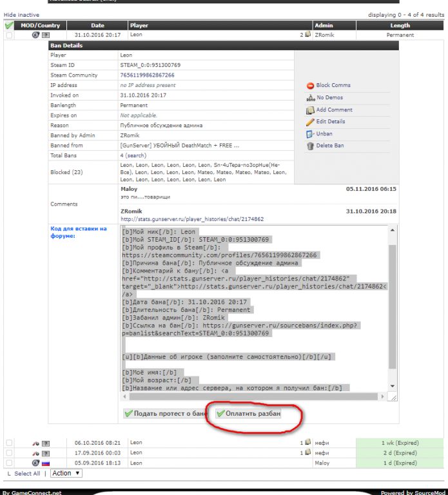Tick checkbox for 06.10.2016 08:21 ban row
Image resolution: width=448 pixels, height=495 pixels.
click(8, 443)
